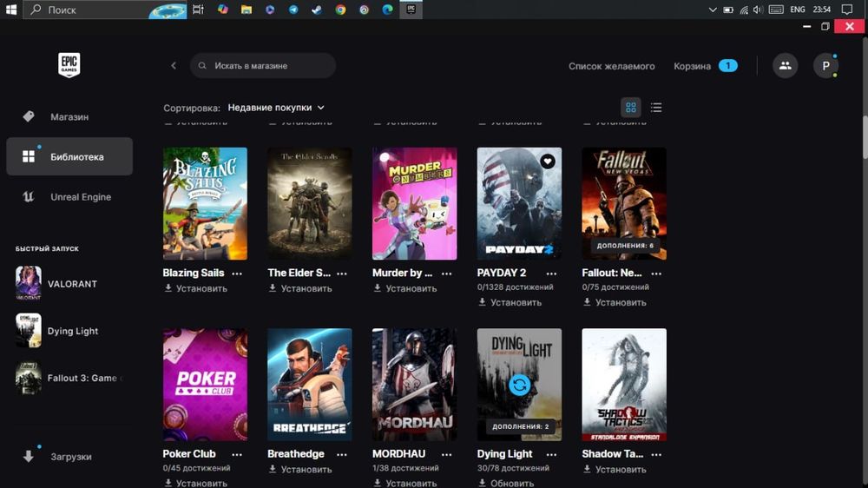Open Murder by Numbers three-dot options
Viewport: 868px width, 488px height.
click(447, 273)
